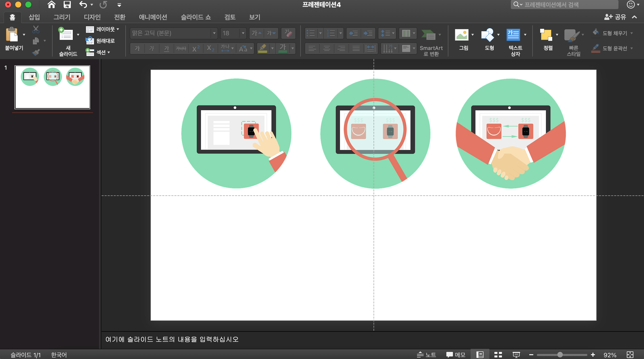Click the 정렬 (Arrange) icon
Viewport: 644px width, 359px height.
coord(546,35)
